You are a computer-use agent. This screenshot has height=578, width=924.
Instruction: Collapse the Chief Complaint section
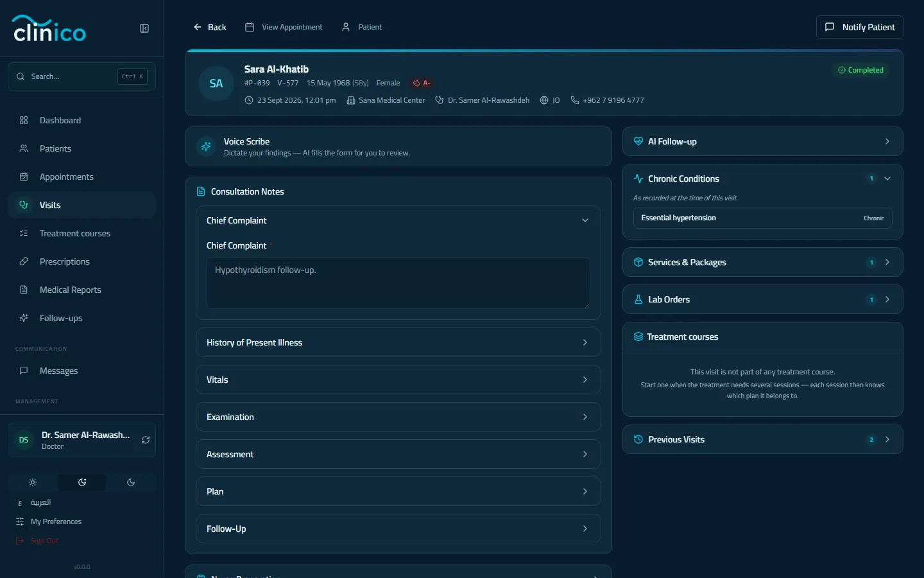point(398,220)
